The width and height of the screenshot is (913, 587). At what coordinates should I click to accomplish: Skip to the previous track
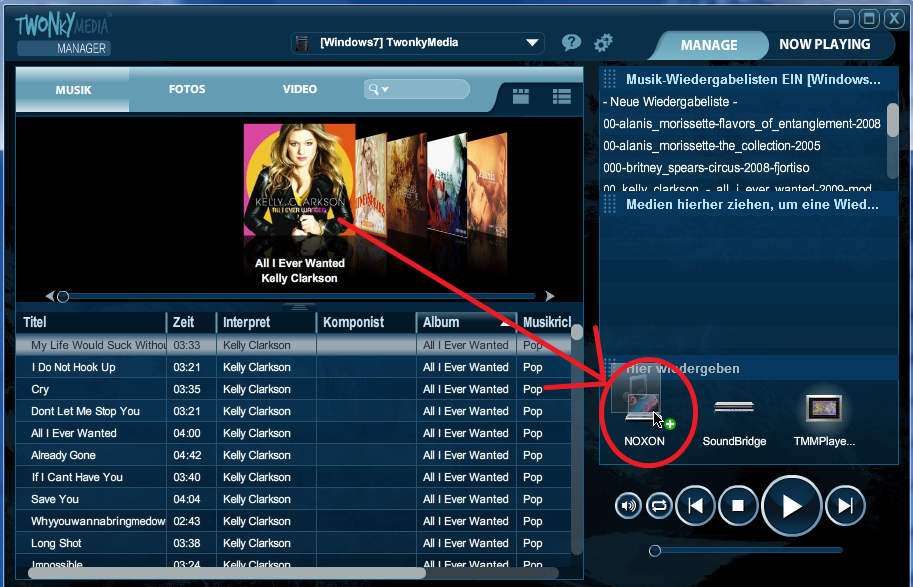tap(696, 505)
